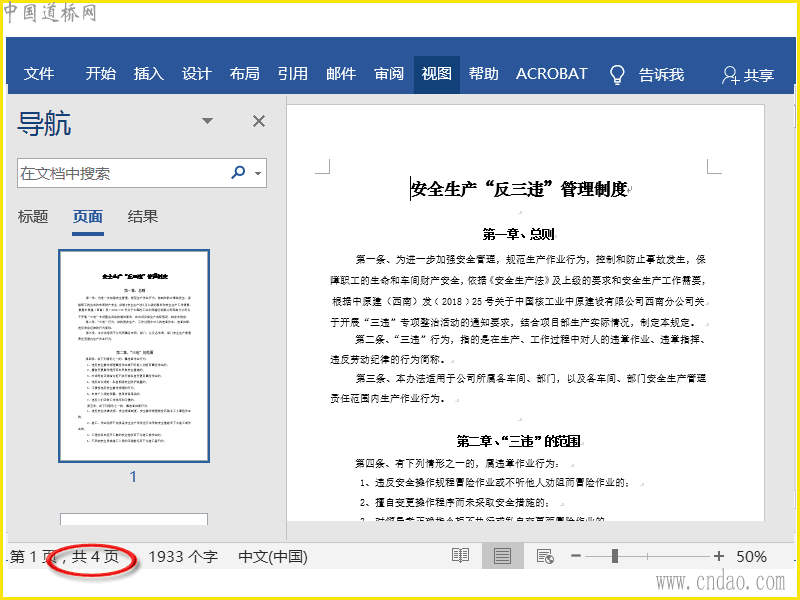Switch to the 结果 navigation tab
Screen dimensions: 800x600
143,217
